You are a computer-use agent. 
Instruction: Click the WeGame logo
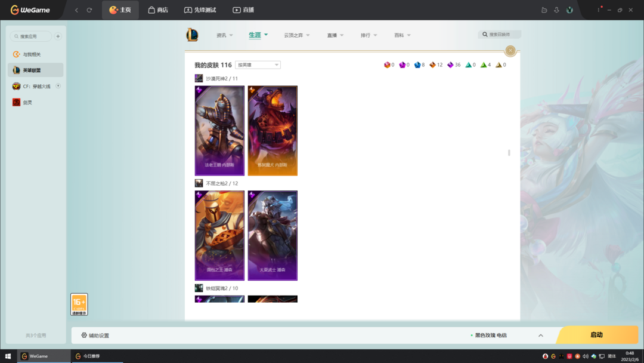click(30, 10)
